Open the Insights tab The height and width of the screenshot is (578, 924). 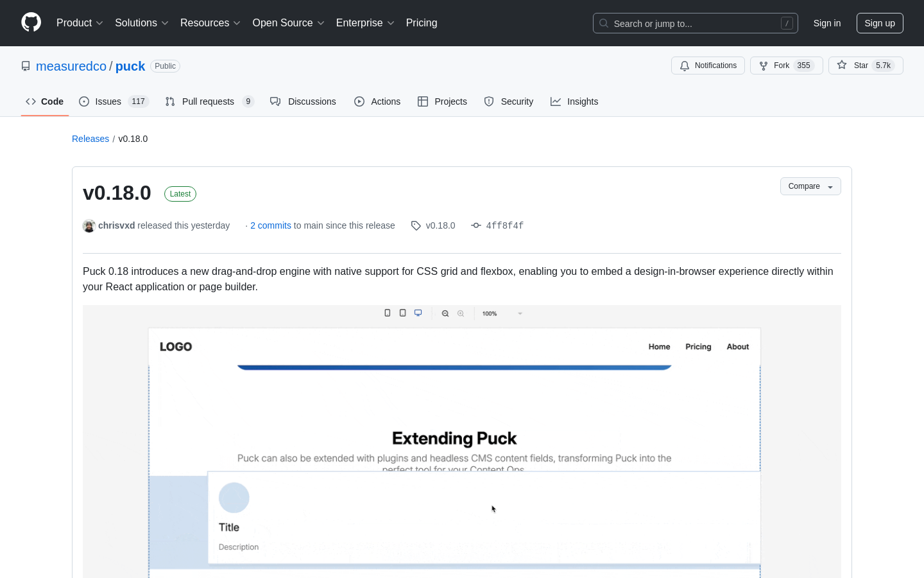point(574,101)
